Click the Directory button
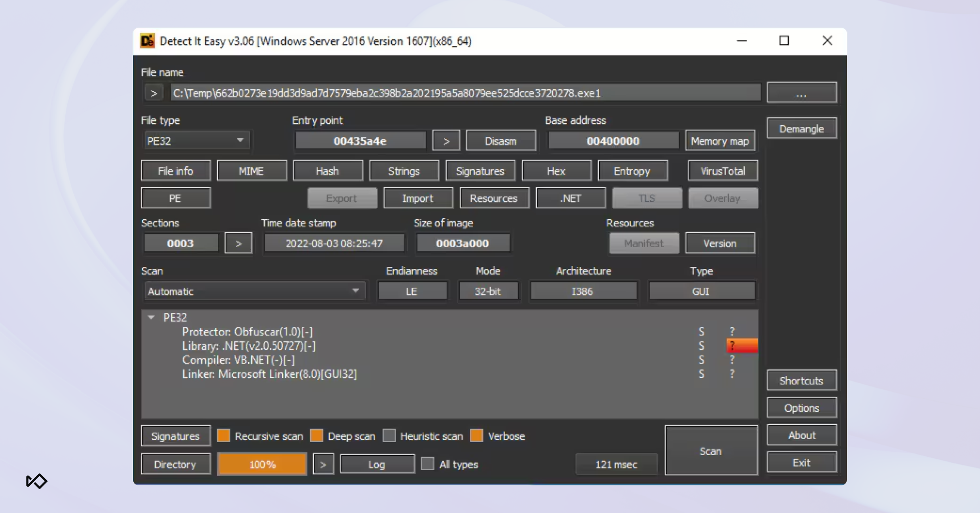 175,464
